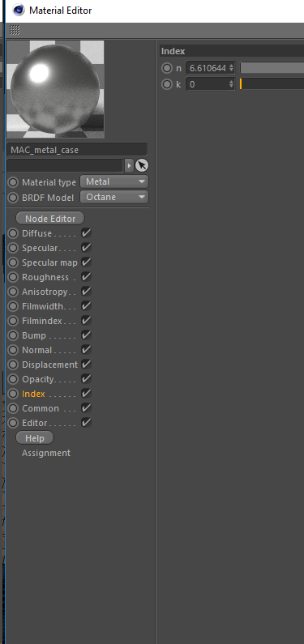
Task: Select the Filmwidth channel
Action: pos(43,306)
